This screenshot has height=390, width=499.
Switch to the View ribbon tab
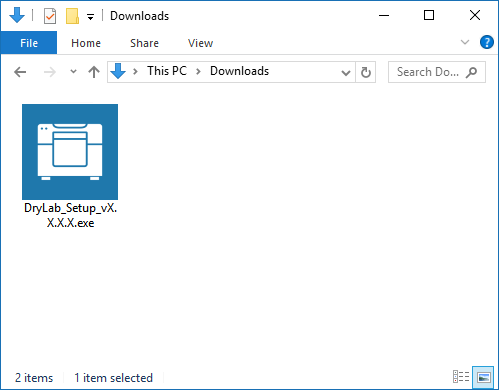click(x=200, y=43)
